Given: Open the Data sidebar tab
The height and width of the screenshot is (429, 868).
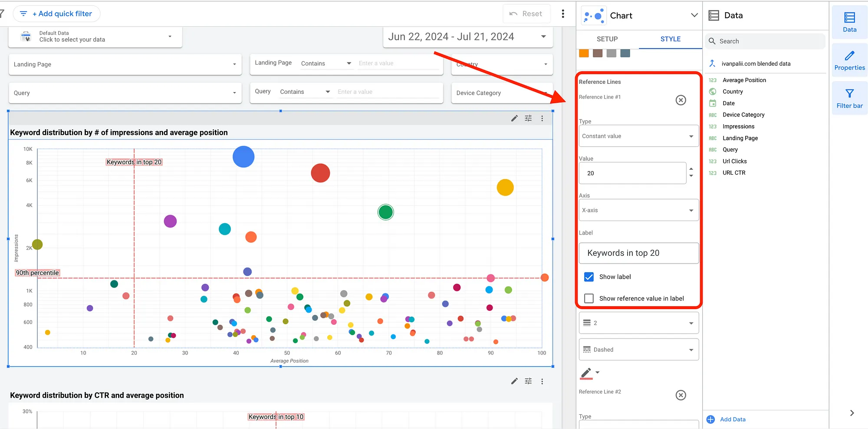Looking at the screenshot, I should (849, 22).
